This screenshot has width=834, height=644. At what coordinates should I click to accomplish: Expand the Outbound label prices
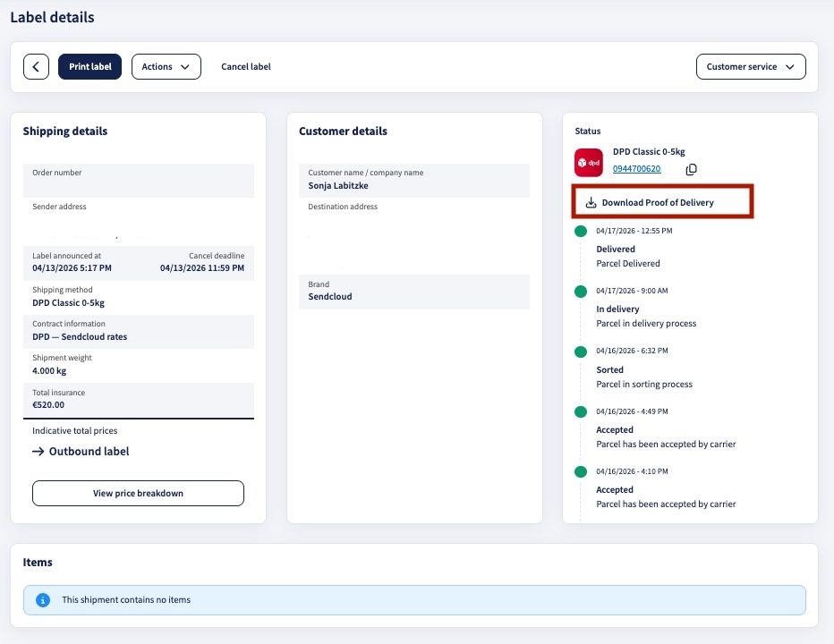pos(81,452)
